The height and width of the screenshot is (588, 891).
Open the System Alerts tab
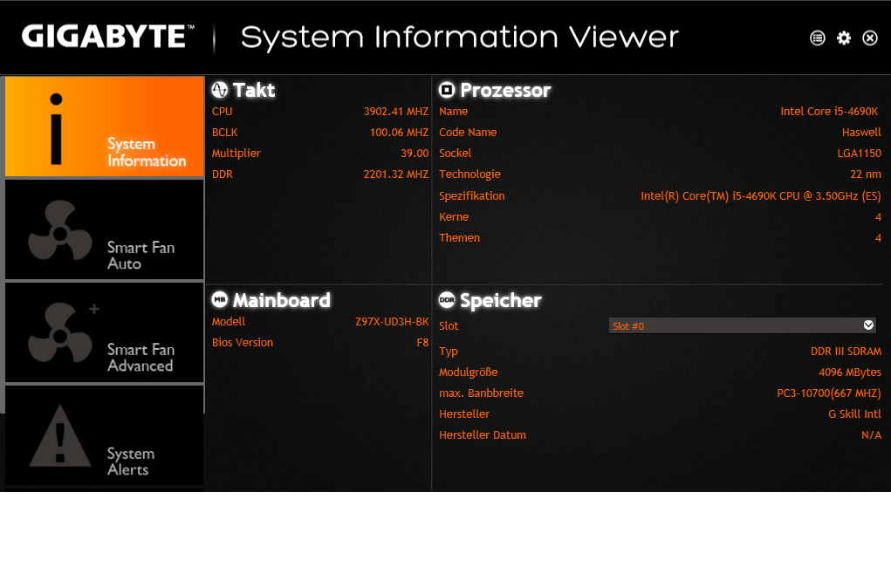(105, 435)
